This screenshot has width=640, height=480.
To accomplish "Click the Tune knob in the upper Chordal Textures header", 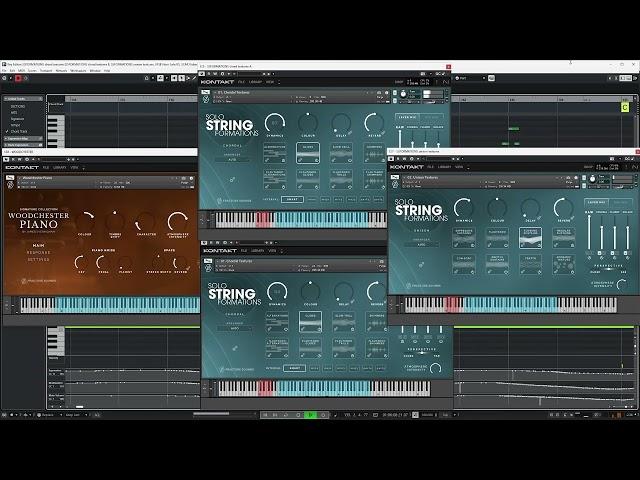I will 403,94.
